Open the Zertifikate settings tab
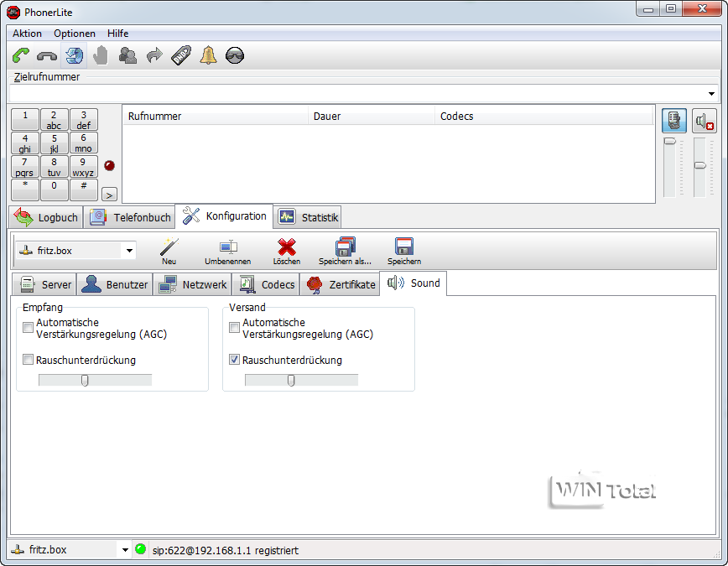Image resolution: width=728 pixels, height=566 pixels. pos(341,284)
